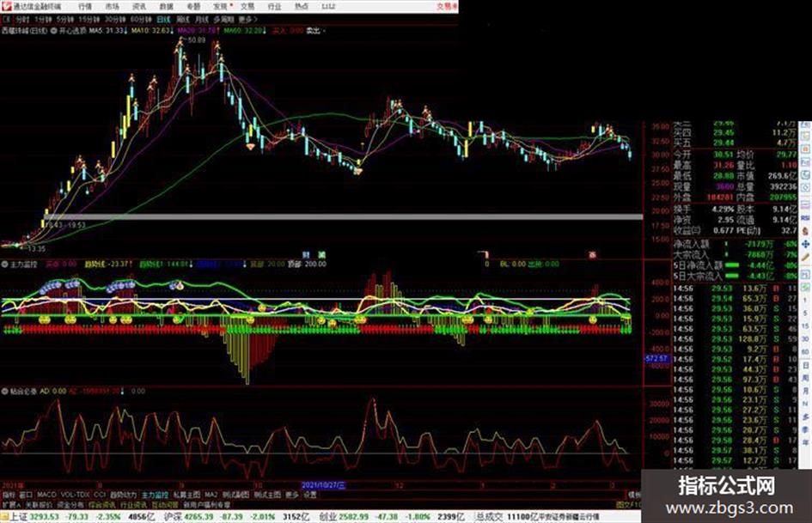This screenshot has width=812, height=523.
Task: Open the 行业 menu in the top bar
Action: pyautogui.click(x=274, y=7)
